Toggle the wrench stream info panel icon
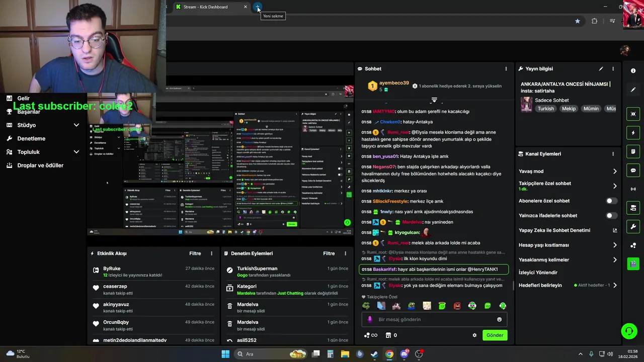644x362 pixels. coord(633,226)
